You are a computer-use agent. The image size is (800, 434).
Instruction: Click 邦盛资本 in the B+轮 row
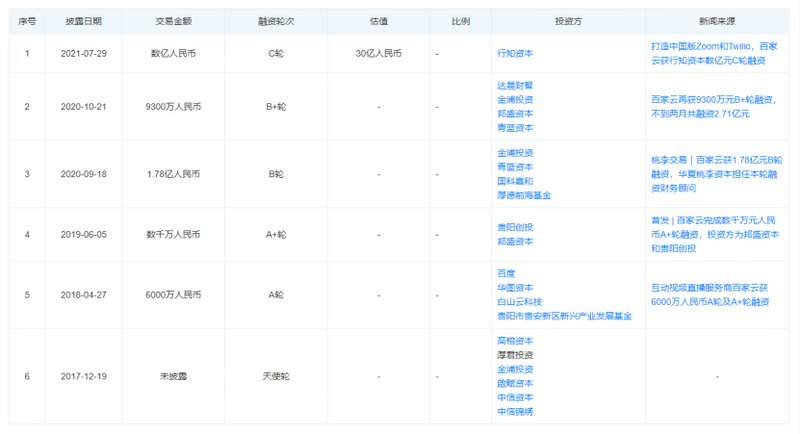coord(515,114)
